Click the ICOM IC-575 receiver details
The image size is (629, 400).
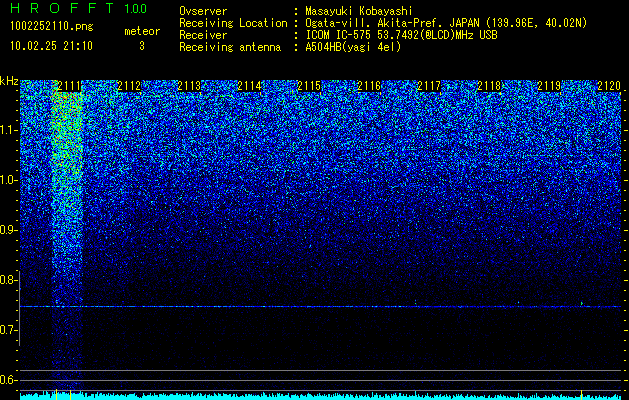(x=402, y=35)
